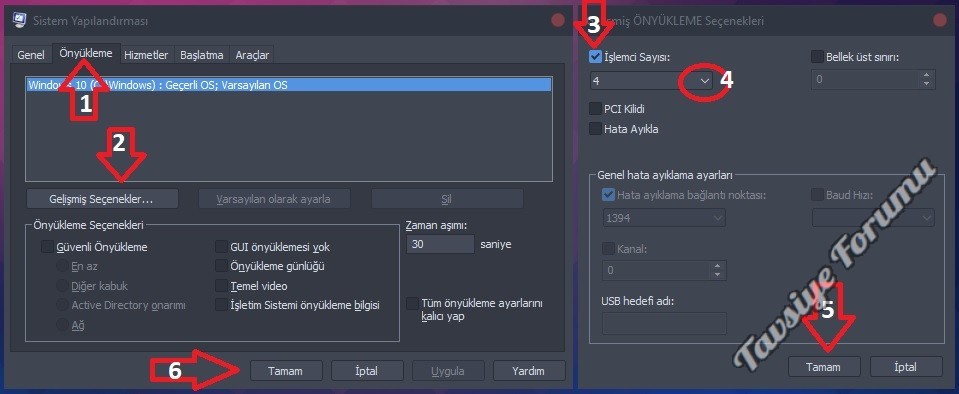Close the Sistem Yapılandırması window
959x394 pixels.
click(x=558, y=21)
